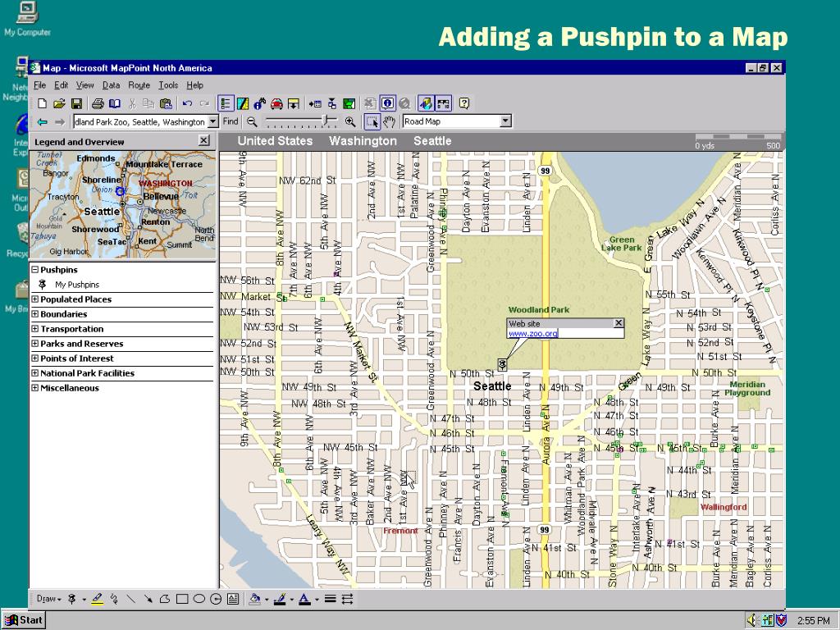Viewport: 840px width, 630px height.
Task: Expand the Boundaries section
Action: pyautogui.click(x=34, y=314)
